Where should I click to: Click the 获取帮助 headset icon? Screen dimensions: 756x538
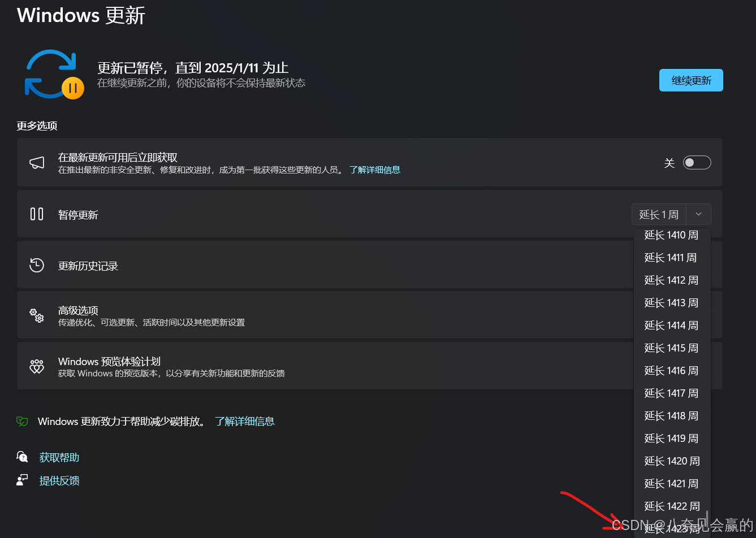(22, 457)
